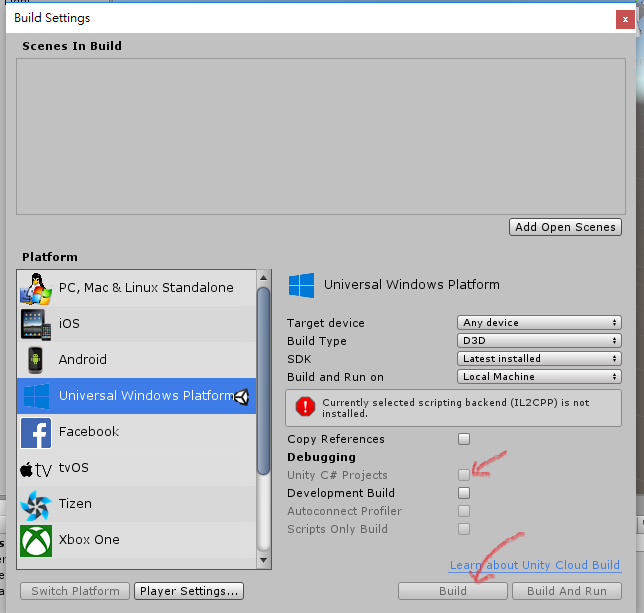Screen dimensions: 644x613
Task: Open the Build and Run on dropdown
Action: [539, 377]
